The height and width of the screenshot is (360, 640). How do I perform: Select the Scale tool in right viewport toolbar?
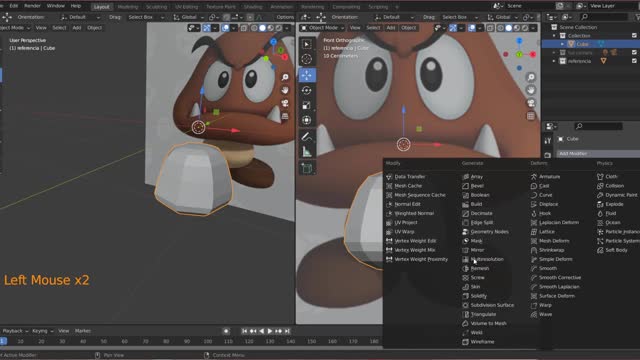(x=307, y=105)
